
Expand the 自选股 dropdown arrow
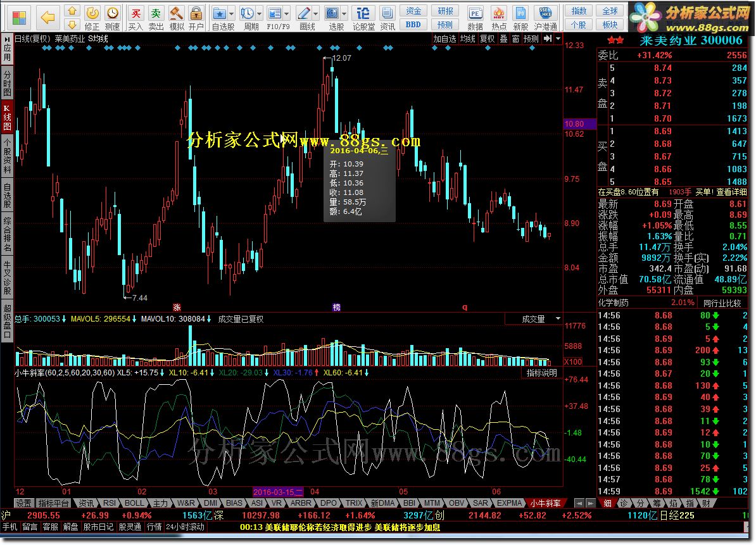[x=232, y=13]
